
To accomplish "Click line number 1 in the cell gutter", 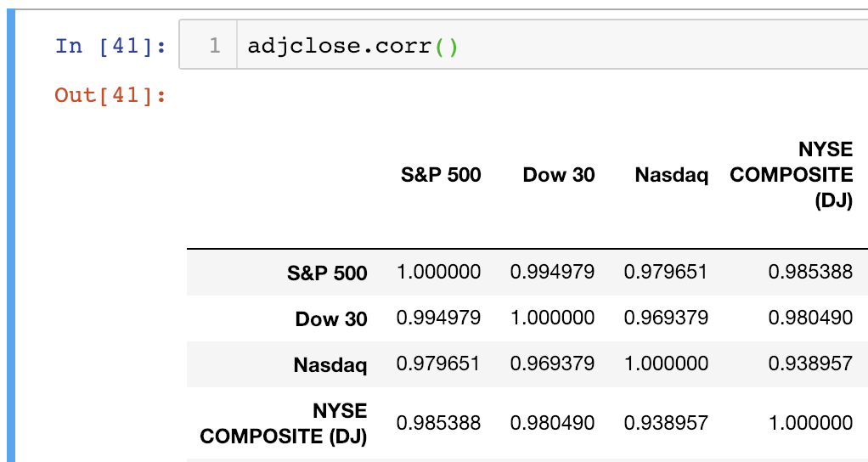I will 215,45.
